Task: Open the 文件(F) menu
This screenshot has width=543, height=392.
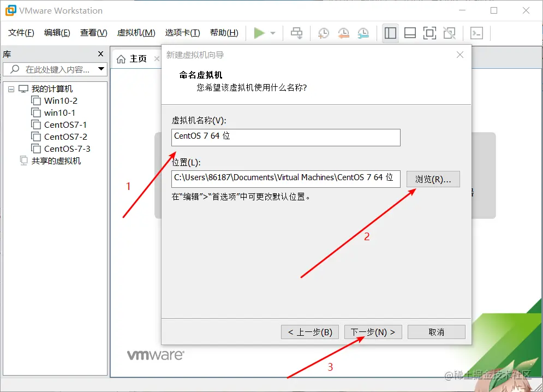Action: point(21,33)
